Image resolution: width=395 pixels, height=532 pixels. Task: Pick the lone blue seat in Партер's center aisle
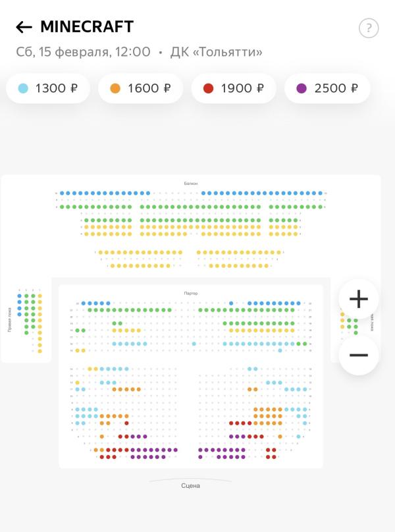[x=194, y=344]
